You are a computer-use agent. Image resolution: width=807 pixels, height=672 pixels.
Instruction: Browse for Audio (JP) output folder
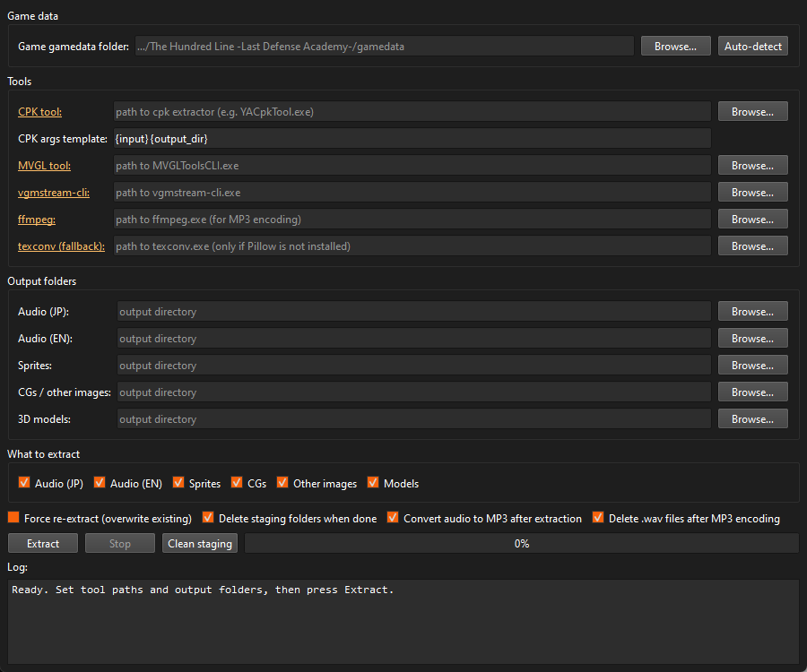click(752, 312)
